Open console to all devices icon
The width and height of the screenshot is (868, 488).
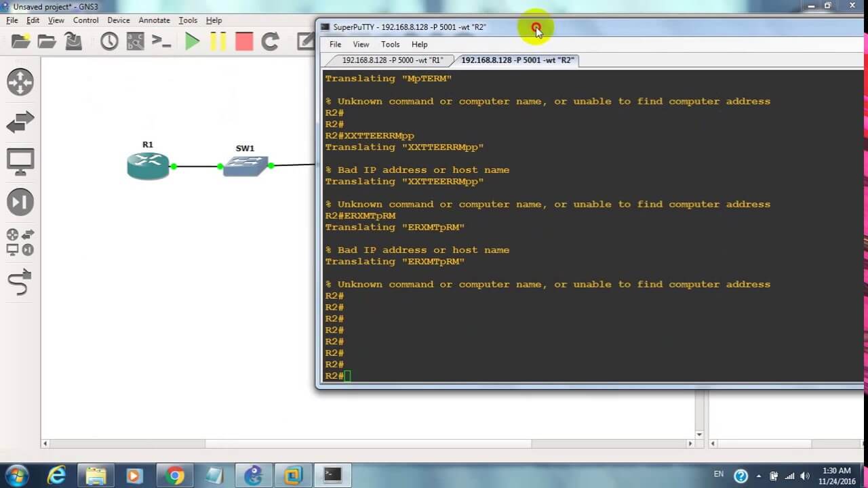click(161, 41)
